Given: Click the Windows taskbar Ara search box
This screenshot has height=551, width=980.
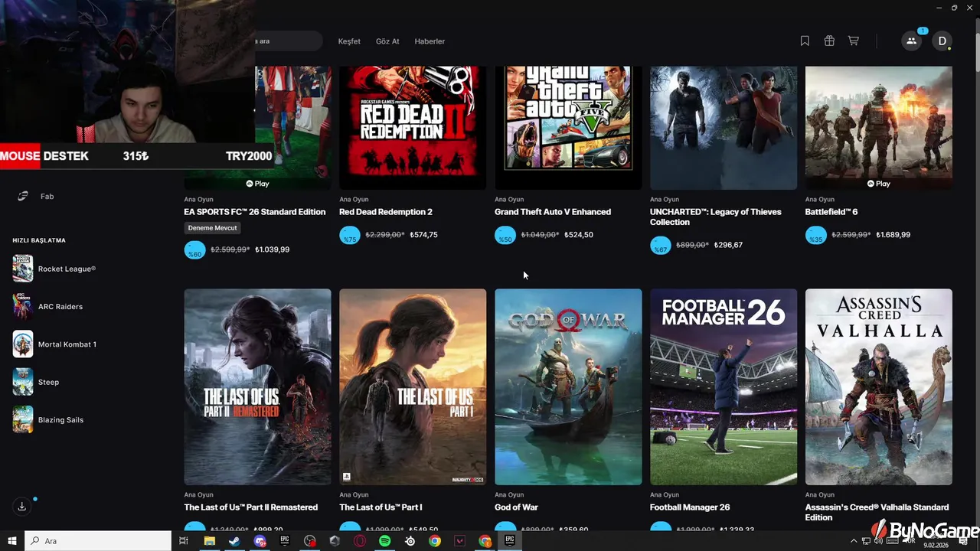Looking at the screenshot, I should 98,541.
